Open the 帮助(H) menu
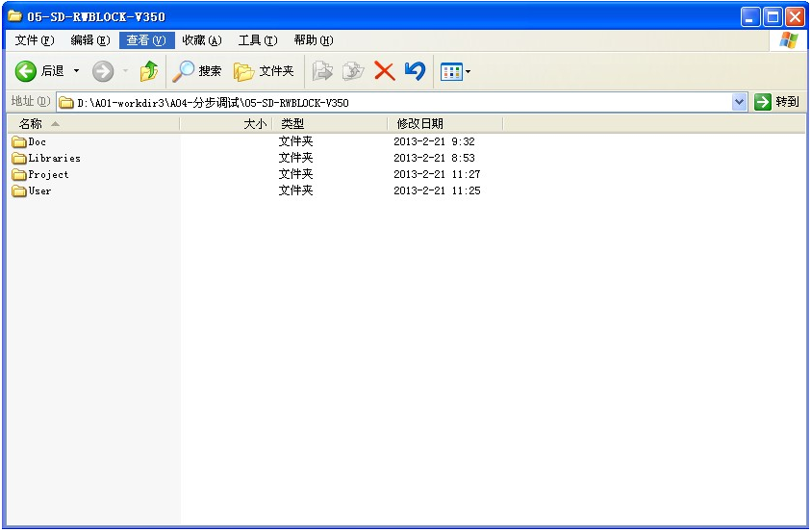The height and width of the screenshot is (532, 811). pos(314,40)
